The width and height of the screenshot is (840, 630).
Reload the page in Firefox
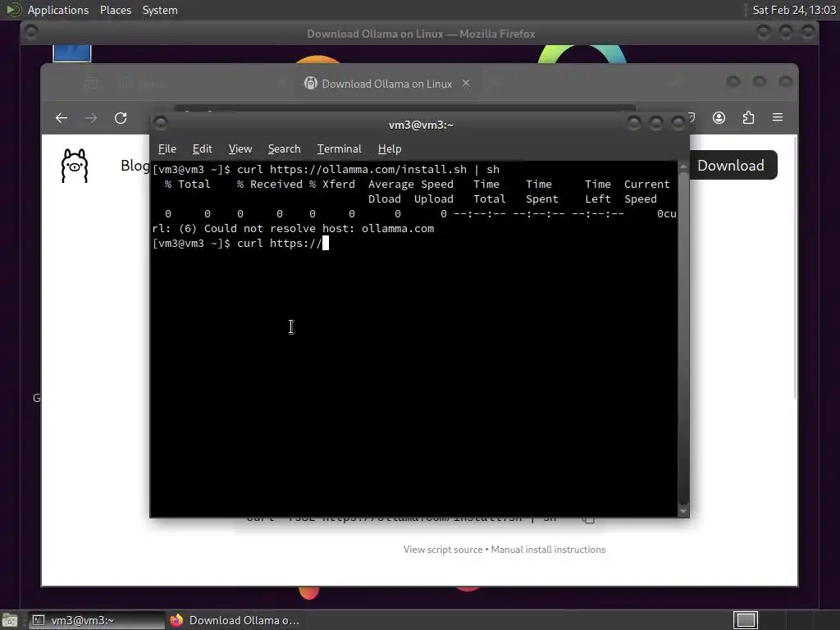pyautogui.click(x=121, y=118)
